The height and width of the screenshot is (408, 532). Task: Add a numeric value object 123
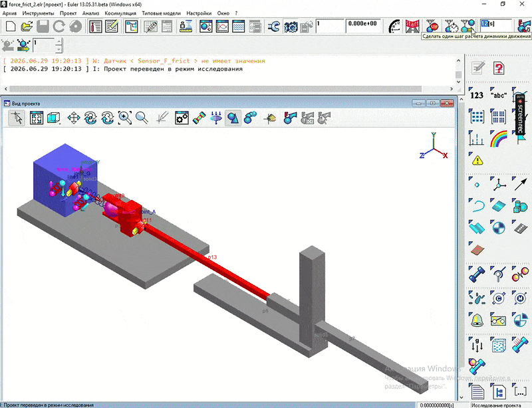(477, 95)
